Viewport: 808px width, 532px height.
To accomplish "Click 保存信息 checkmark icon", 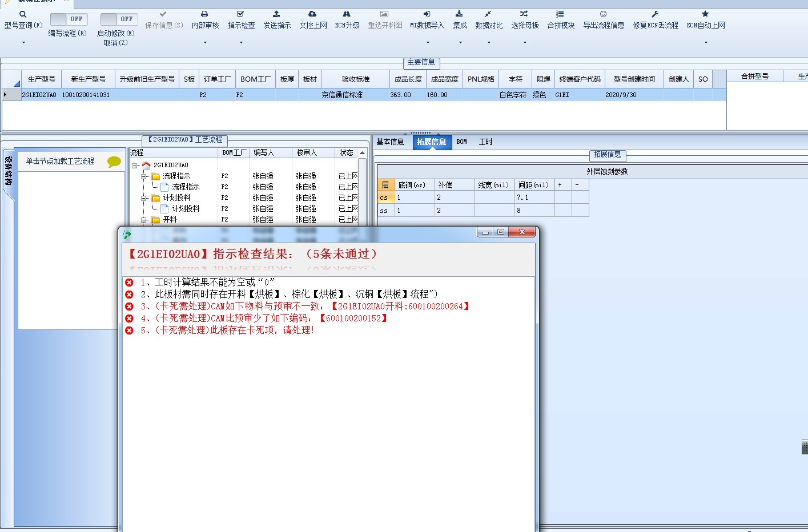I will pyautogui.click(x=163, y=14).
